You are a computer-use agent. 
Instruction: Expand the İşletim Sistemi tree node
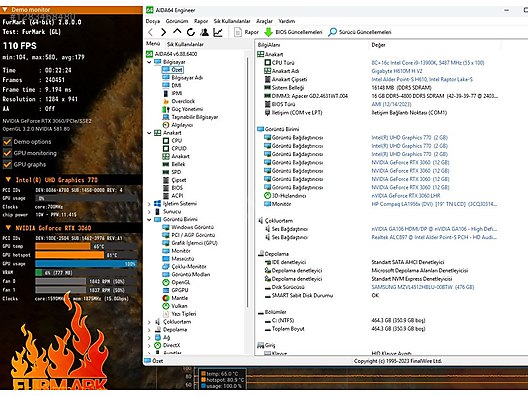coord(149,204)
